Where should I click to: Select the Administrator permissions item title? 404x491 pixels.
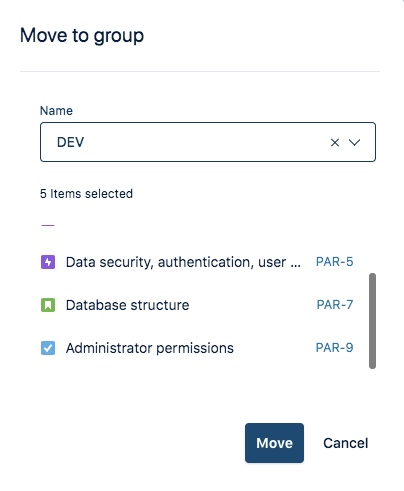pos(150,348)
